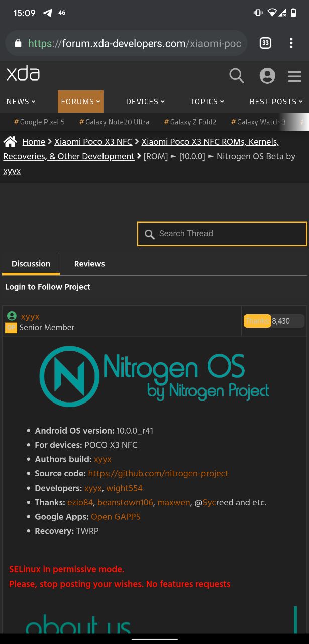Open the hamburger menu icon
The width and height of the screenshot is (309, 644).
(295, 76)
